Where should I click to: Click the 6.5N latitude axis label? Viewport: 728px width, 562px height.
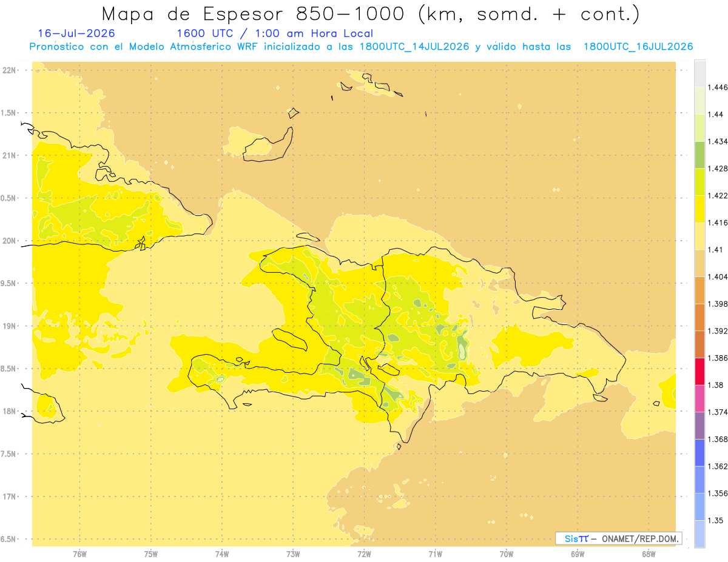click(x=9, y=539)
